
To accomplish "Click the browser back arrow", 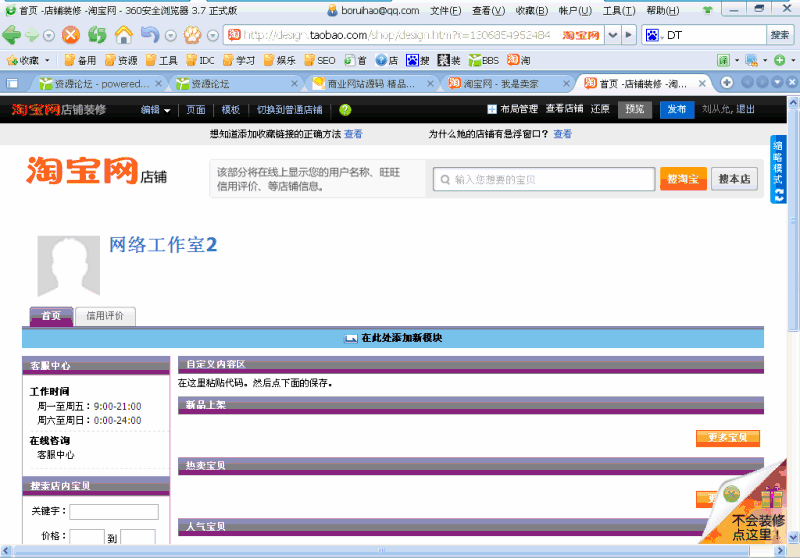I will click(11, 35).
